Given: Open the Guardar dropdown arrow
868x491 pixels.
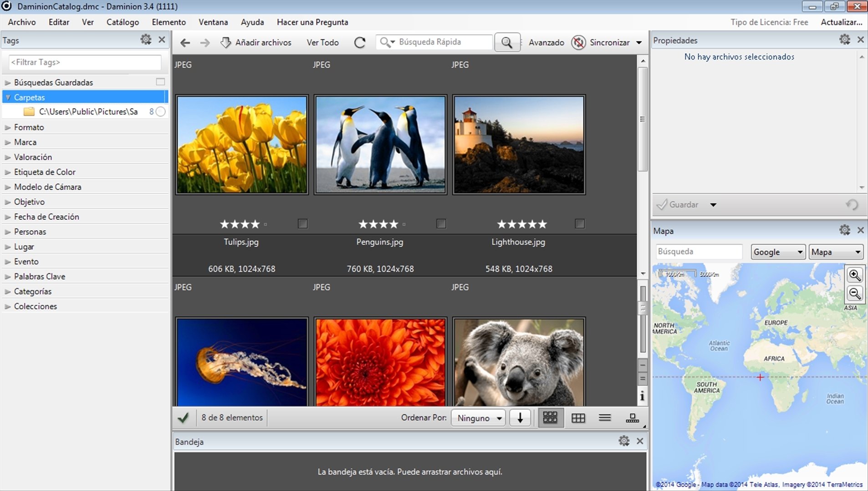Looking at the screenshot, I should click(713, 205).
